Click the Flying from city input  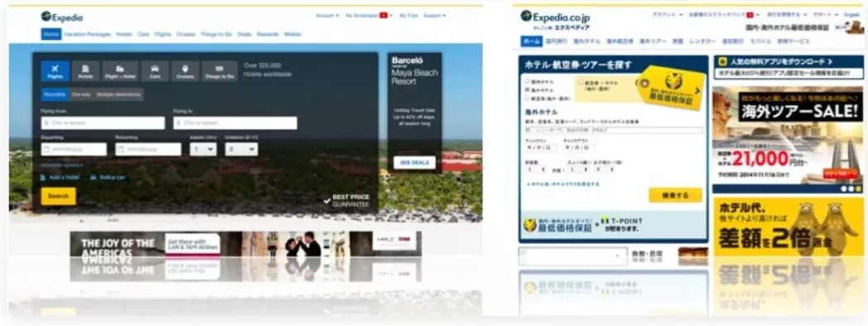tap(103, 123)
